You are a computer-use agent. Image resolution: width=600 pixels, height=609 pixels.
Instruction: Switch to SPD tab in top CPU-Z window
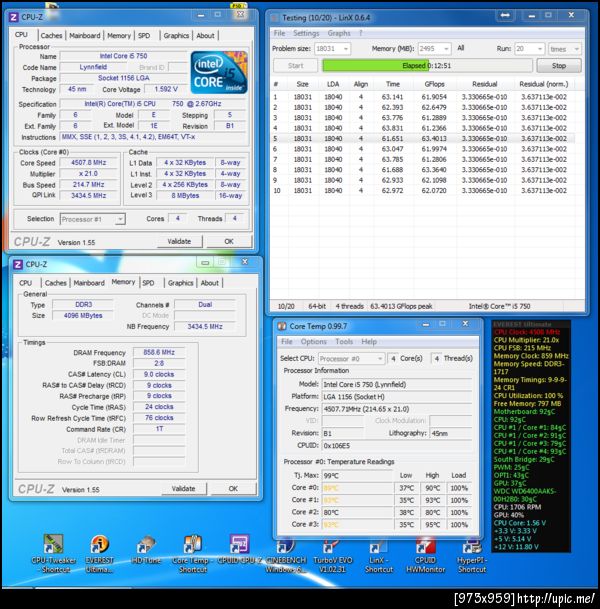tap(144, 36)
